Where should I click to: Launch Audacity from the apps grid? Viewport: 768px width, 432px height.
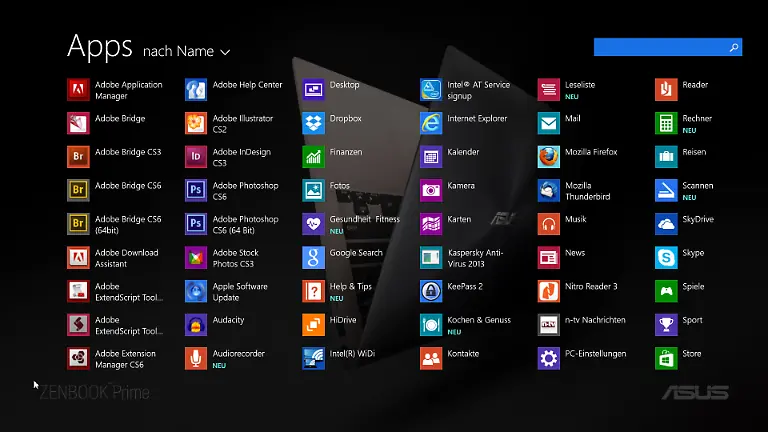(196, 325)
